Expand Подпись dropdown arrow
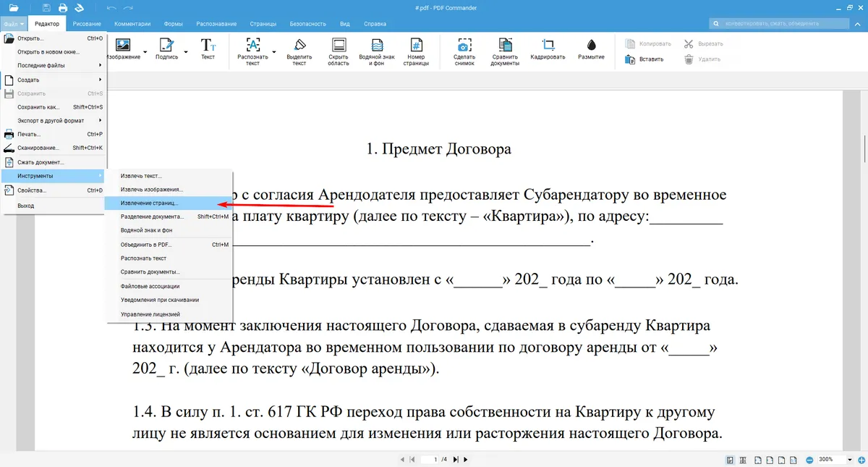The image size is (868, 467). [185, 52]
